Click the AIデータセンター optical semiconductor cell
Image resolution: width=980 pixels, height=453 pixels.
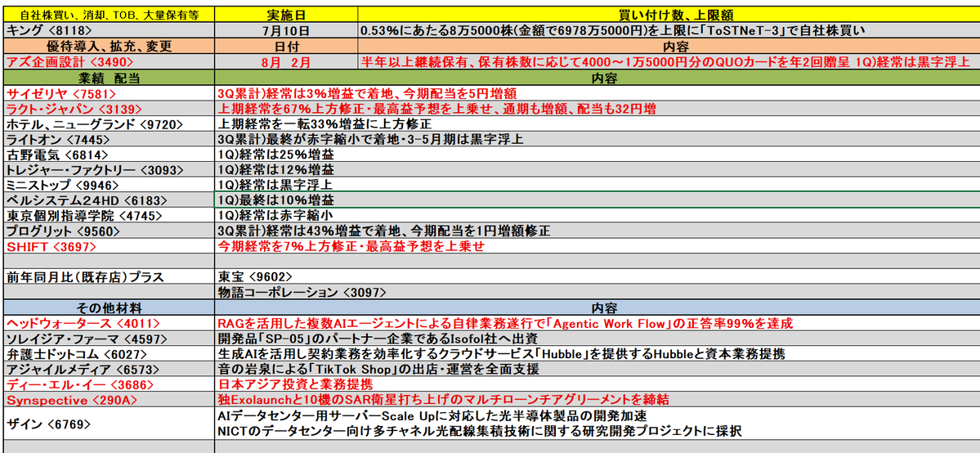tap(597, 424)
